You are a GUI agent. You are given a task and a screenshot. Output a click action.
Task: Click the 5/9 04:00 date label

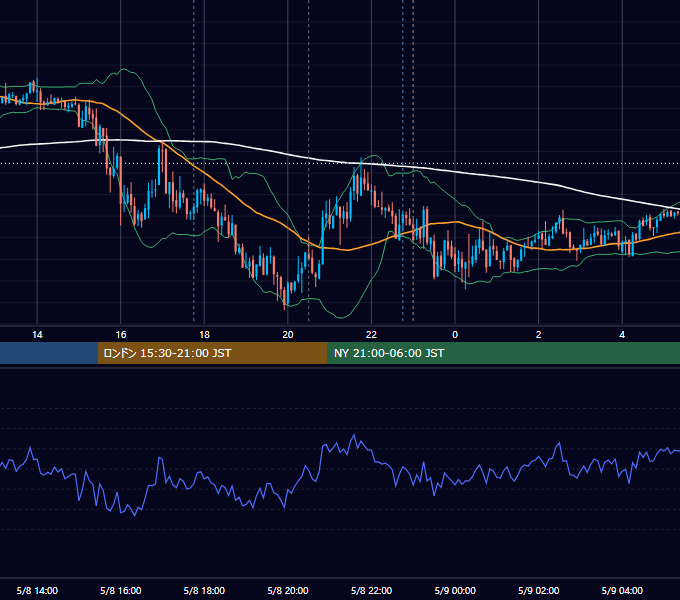pyautogui.click(x=622, y=590)
